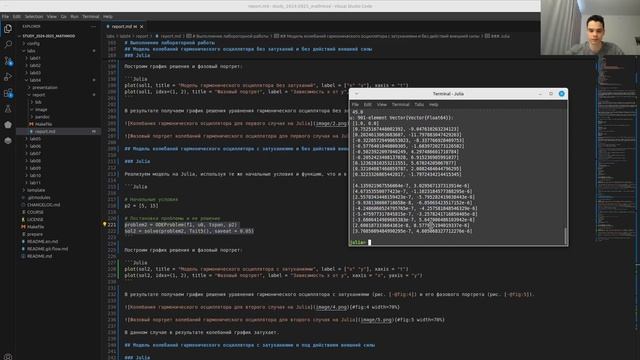This screenshot has height=360, width=640.
Task: Open Explorer panel more actions ellipsis
Action: [x=93, y=27]
